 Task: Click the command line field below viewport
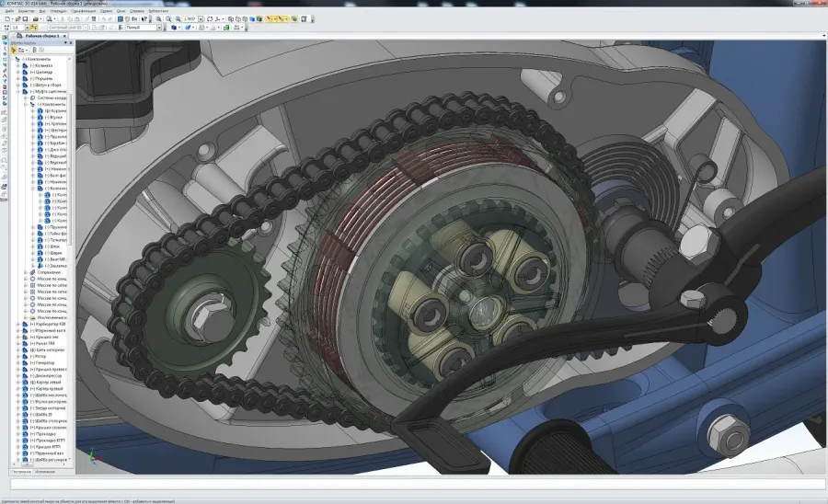(417, 484)
